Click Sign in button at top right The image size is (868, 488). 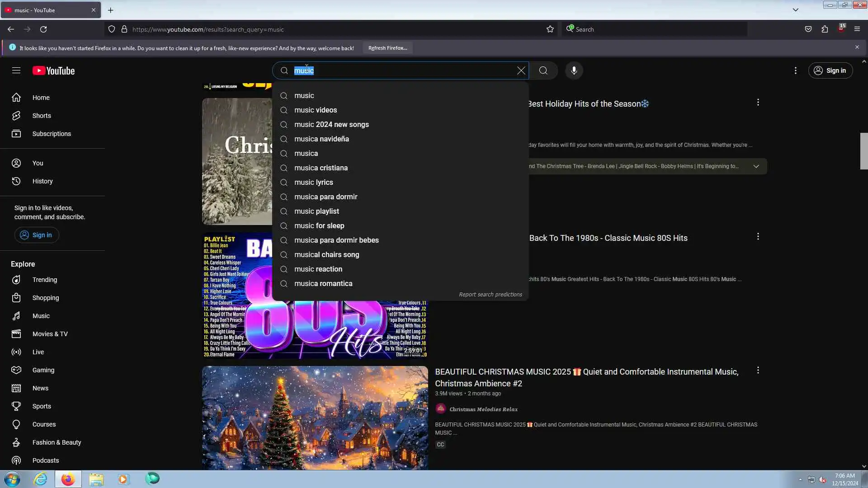point(830,70)
